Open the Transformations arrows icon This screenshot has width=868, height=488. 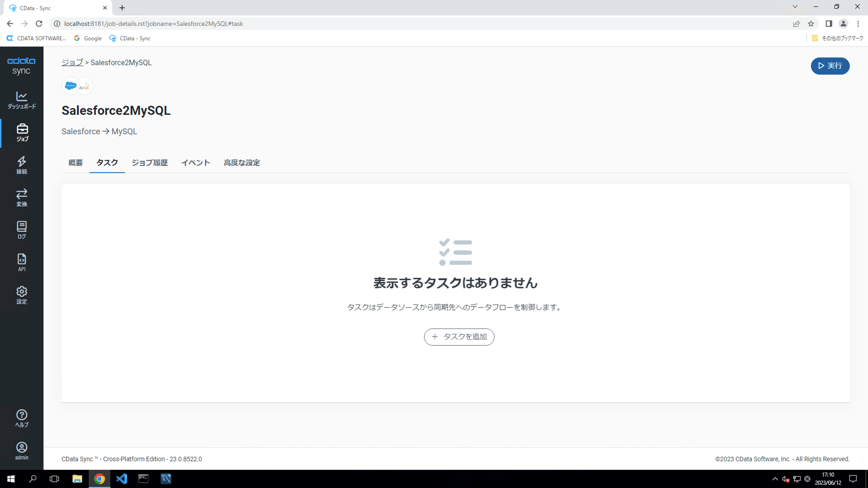22,197
